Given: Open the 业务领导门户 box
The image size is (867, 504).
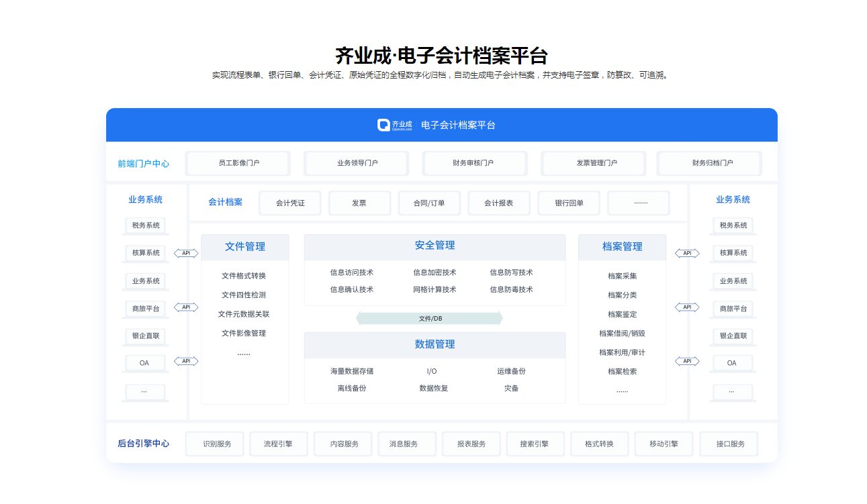Looking at the screenshot, I should point(357,163).
